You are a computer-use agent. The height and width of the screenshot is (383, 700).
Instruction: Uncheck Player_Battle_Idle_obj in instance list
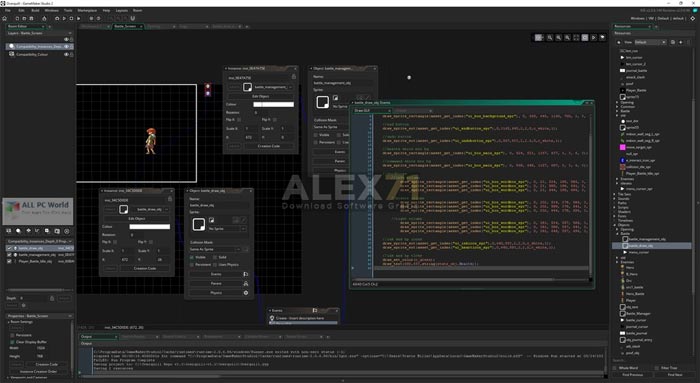coord(9,261)
